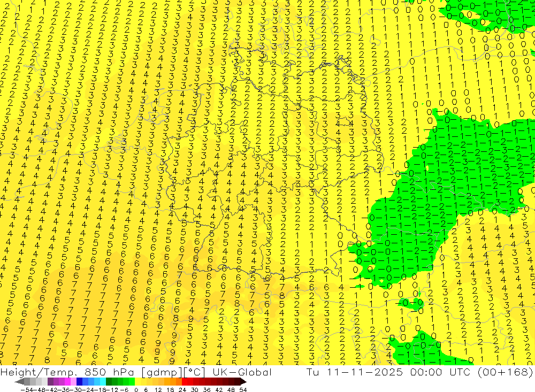Screen dimensions: 535x392
Task: Click the 18 scale value
Action: tap(170, 390)
